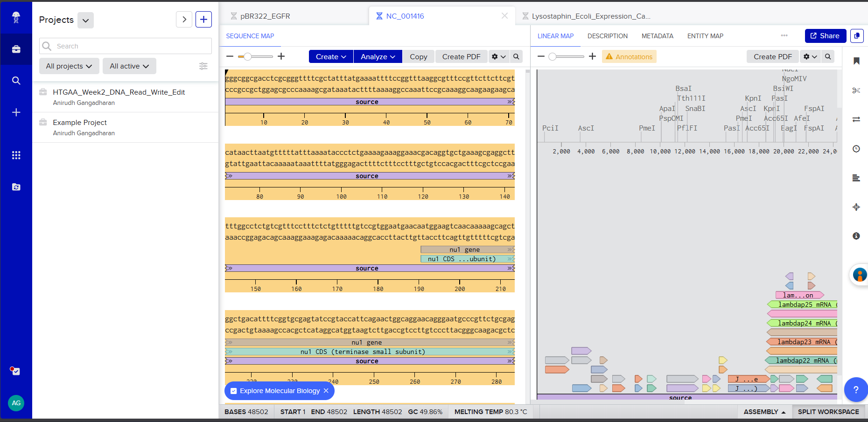Click the Copy button in sequence toolbar
The image size is (868, 422).
(x=418, y=56)
